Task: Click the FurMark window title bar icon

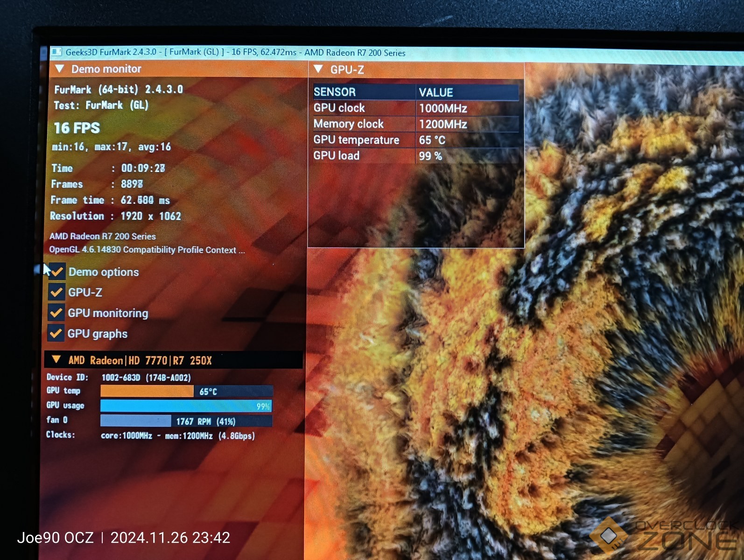Action: (56, 52)
